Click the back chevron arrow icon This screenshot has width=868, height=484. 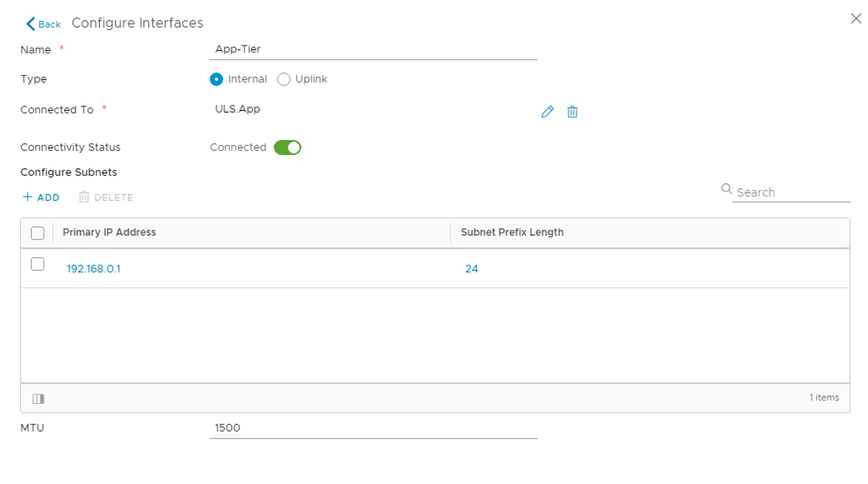pos(30,24)
